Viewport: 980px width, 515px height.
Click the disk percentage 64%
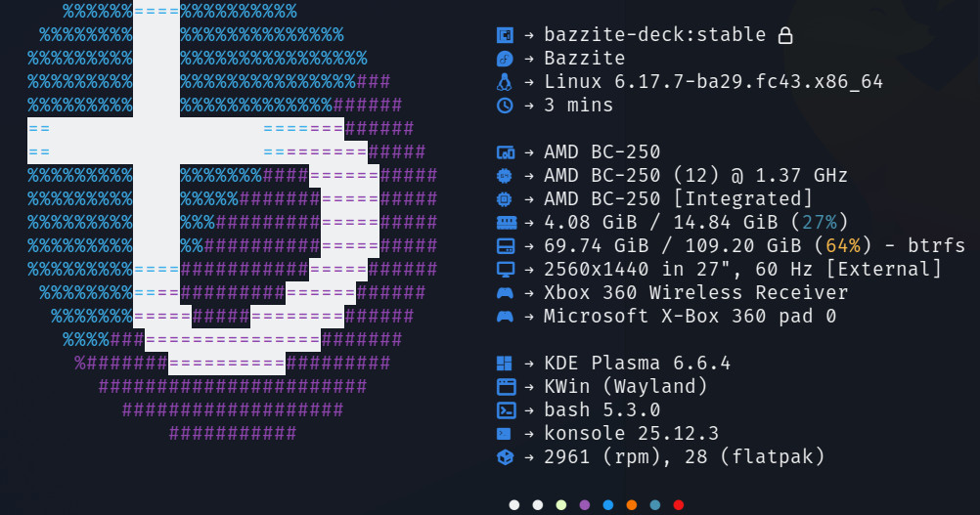click(x=843, y=246)
